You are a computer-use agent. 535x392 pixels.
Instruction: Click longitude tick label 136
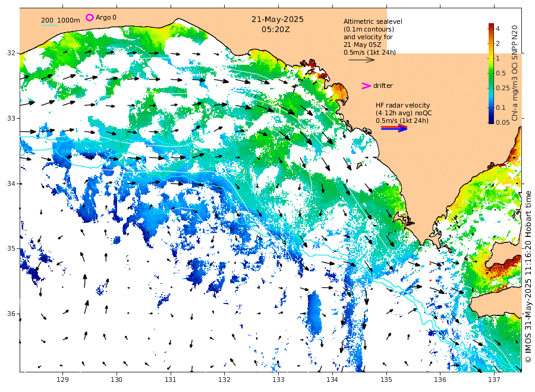(x=440, y=380)
